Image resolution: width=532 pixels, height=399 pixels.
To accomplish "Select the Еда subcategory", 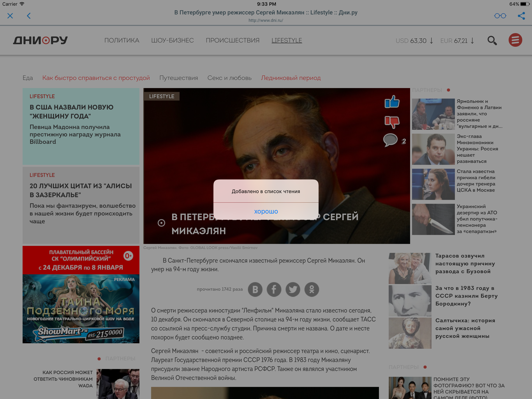I will tap(28, 78).
